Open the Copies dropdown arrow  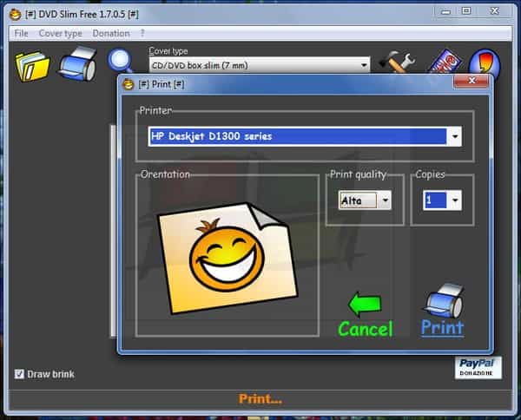coord(454,200)
